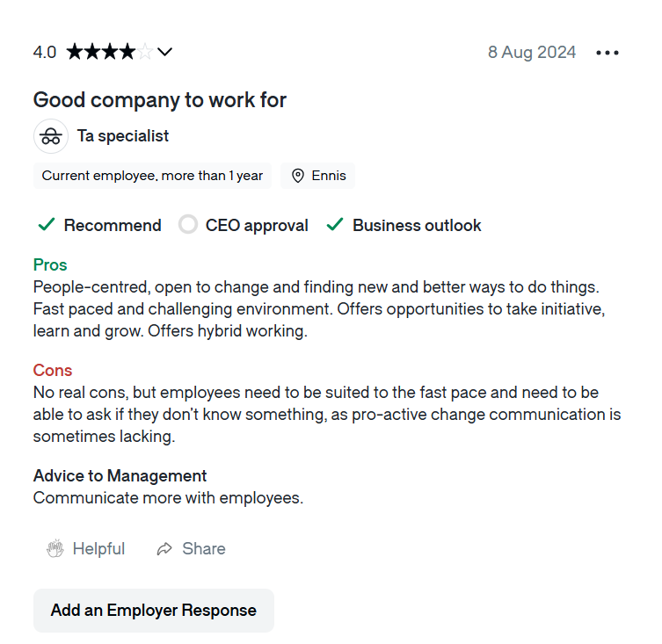This screenshot has height=644, width=662.
Task: Click the Current employee tenure tag
Action: pyautogui.click(x=152, y=176)
